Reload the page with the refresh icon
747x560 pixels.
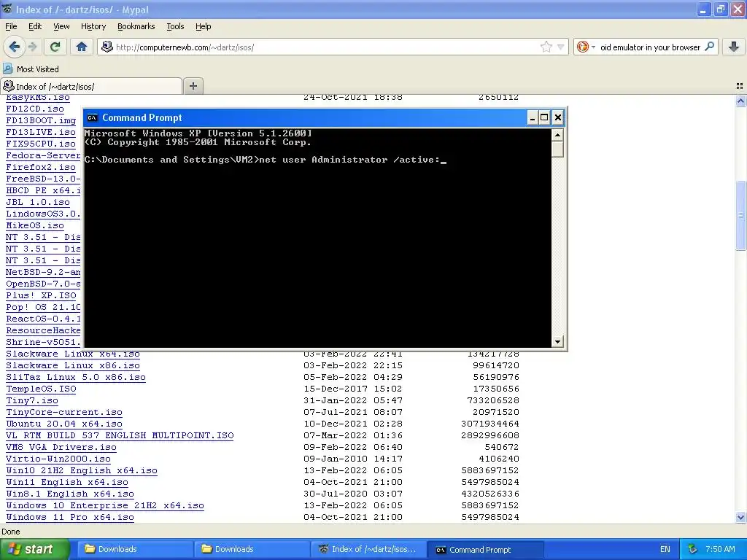point(55,47)
